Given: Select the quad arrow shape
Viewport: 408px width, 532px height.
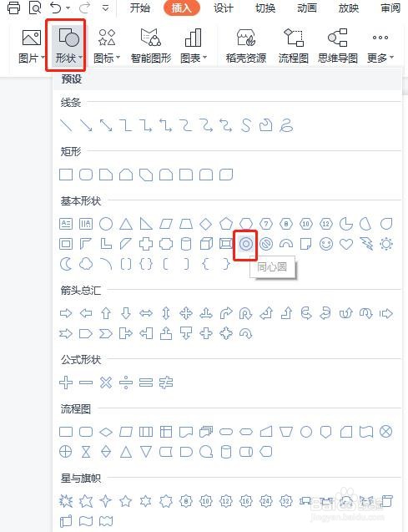Looking at the screenshot, I should tap(186, 313).
